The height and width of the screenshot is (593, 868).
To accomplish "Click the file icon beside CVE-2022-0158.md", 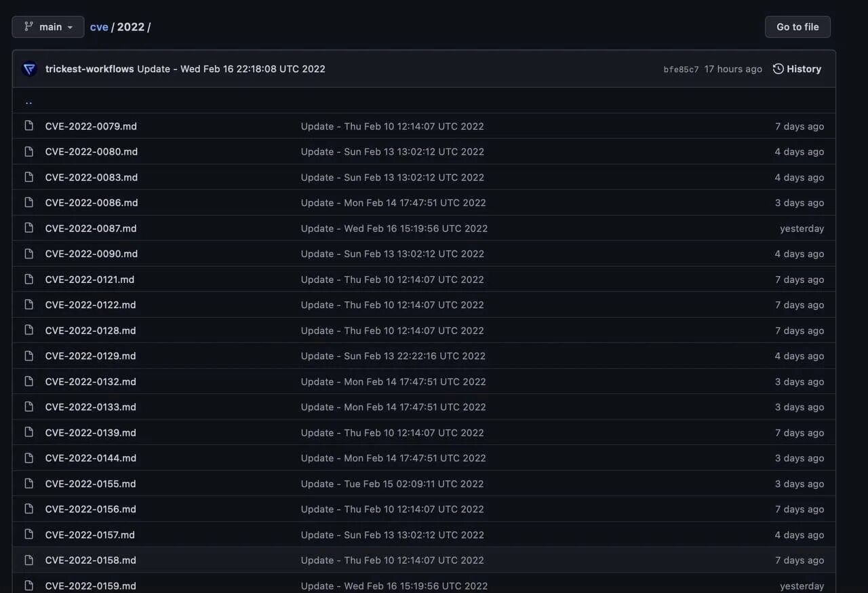I will click(x=28, y=560).
